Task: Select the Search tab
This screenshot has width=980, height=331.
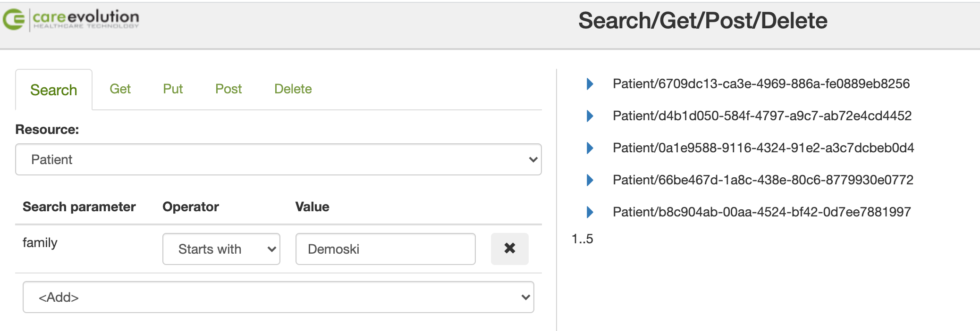Action: click(54, 90)
